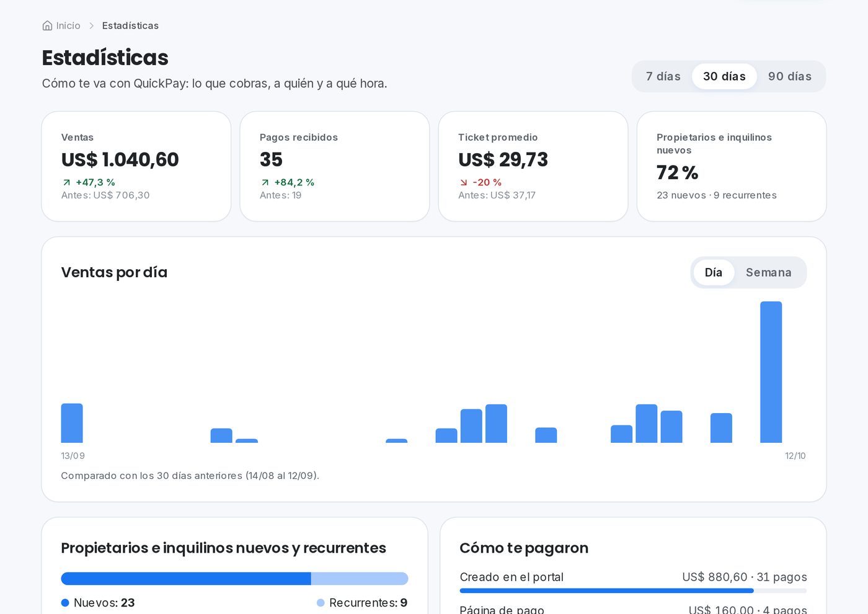Click Creado en el portal label
This screenshot has width=868, height=614.
(511, 577)
